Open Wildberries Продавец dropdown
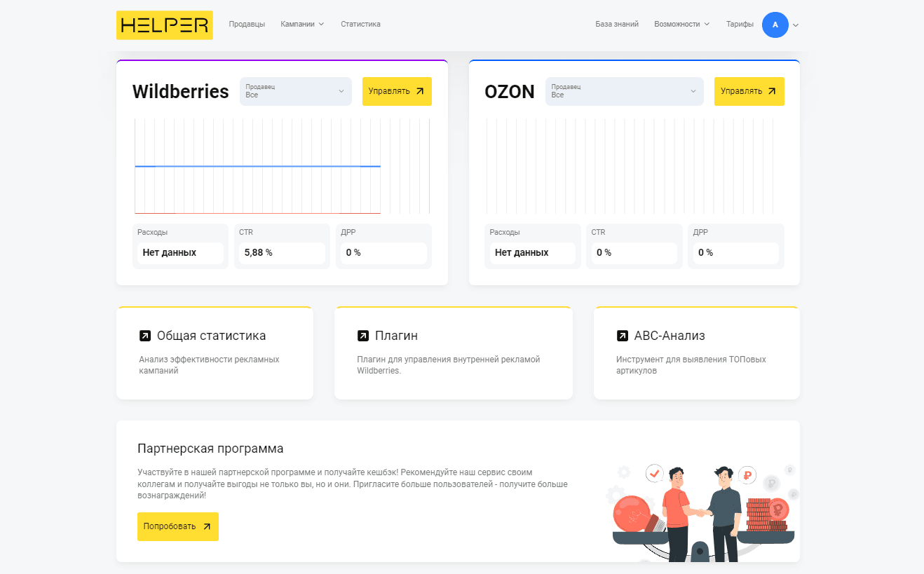The image size is (924, 574). 296,91
